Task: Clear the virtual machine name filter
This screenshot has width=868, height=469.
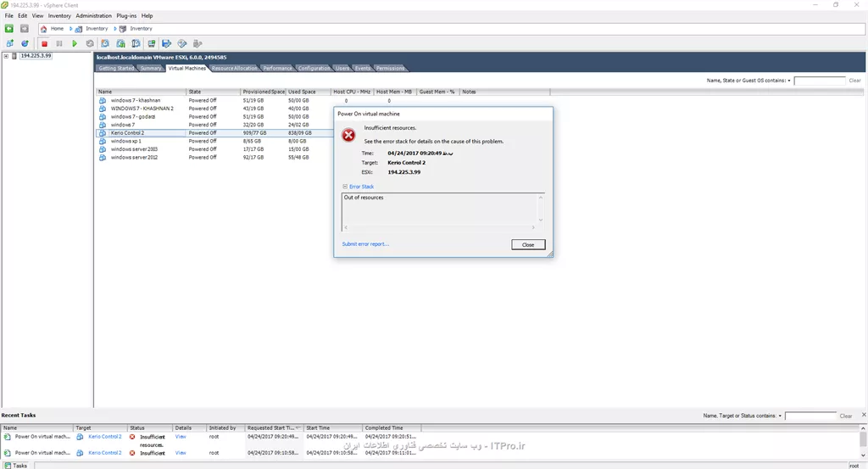Action: [x=854, y=81]
